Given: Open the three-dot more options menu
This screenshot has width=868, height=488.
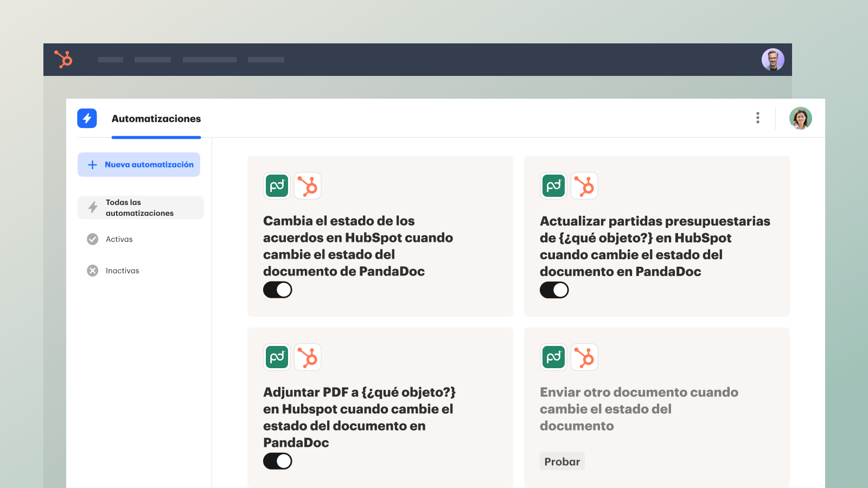Looking at the screenshot, I should pyautogui.click(x=757, y=118).
